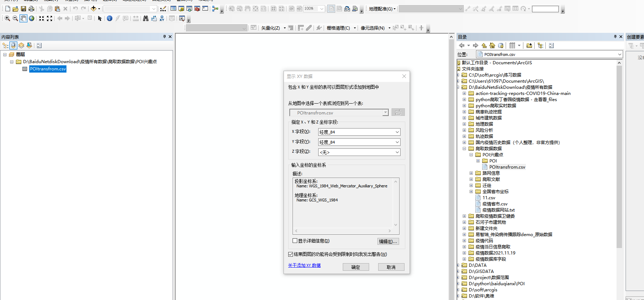
Task: Select the Pan hand tool
Action: coord(23,18)
